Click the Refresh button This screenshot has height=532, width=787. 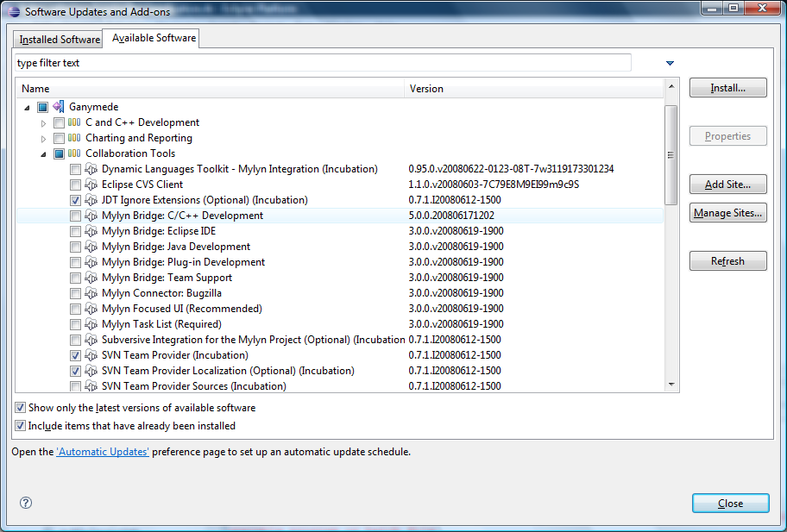tap(727, 260)
